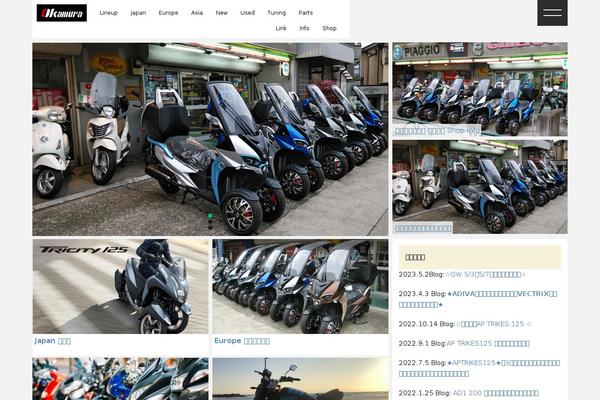Open the Link menu item
The width and height of the screenshot is (600, 400).
point(281,28)
